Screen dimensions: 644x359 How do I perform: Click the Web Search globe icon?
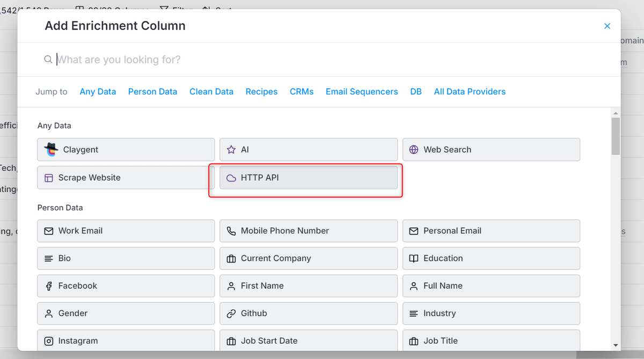414,150
